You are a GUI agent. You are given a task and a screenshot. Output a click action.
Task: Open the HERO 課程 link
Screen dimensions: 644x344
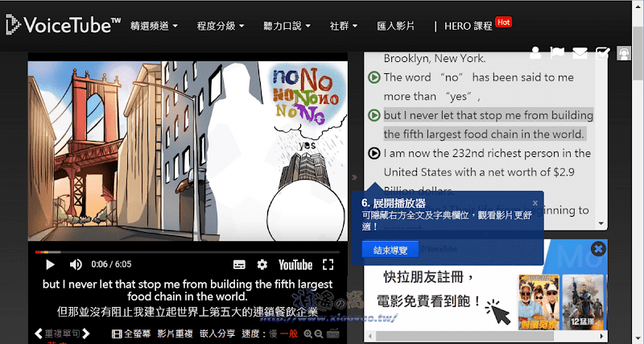tap(469, 26)
